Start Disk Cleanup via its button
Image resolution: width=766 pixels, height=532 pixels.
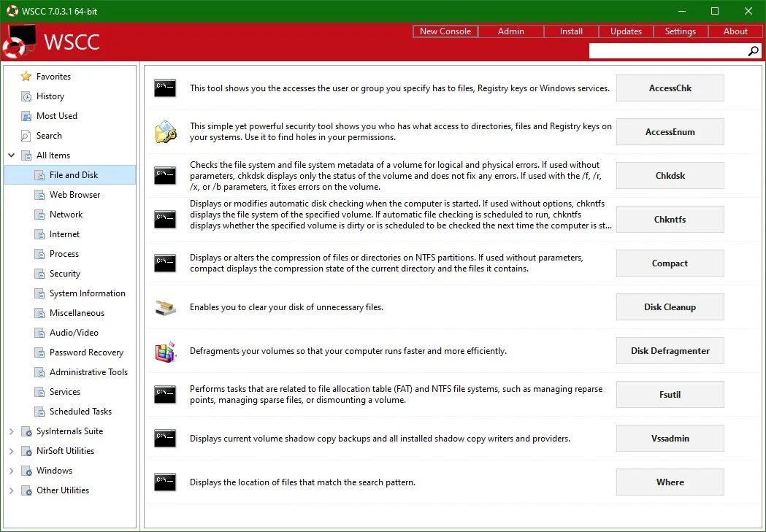[670, 307]
